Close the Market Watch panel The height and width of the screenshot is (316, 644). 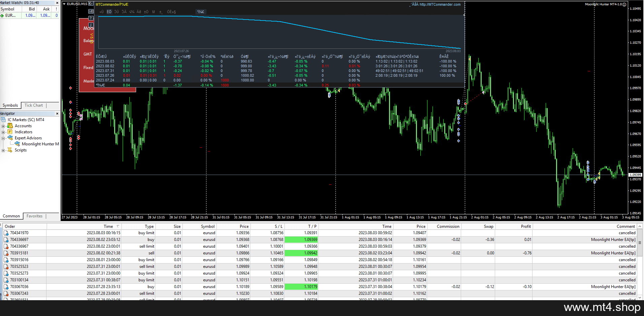[57, 3]
